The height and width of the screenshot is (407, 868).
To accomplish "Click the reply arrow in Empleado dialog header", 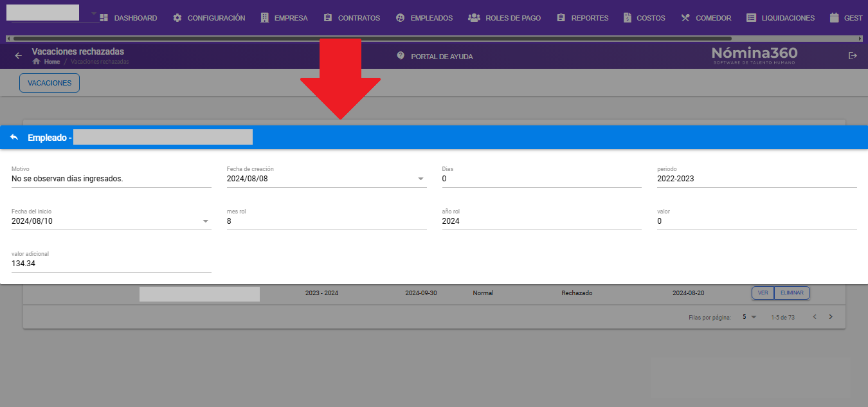I will [14, 138].
